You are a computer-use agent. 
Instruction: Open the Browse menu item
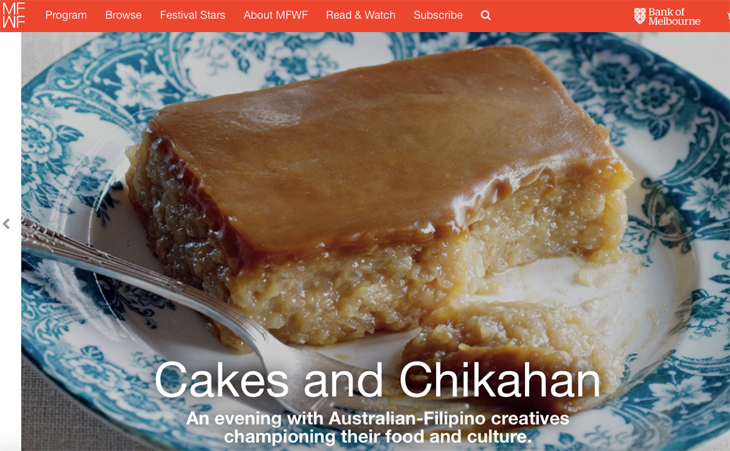123,15
